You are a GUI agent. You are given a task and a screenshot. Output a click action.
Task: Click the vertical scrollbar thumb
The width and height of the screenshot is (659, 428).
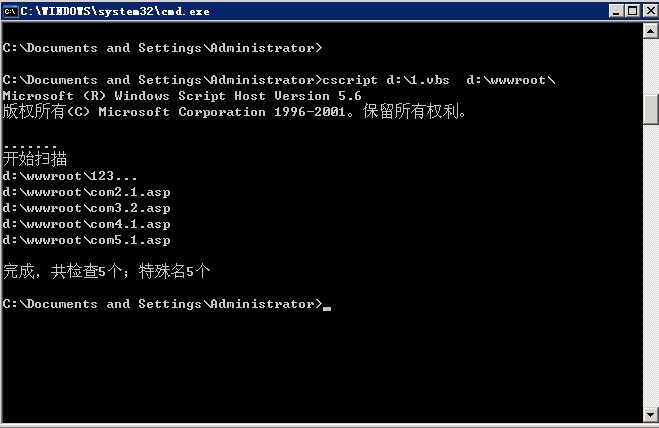[650, 107]
